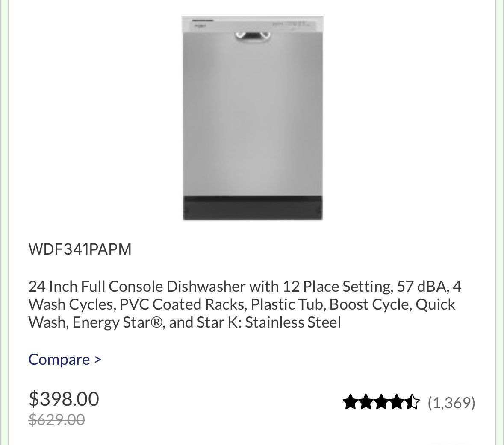Screen dimensions: 504x445
Task: Click the $398.00 sale price
Action: tap(64, 399)
